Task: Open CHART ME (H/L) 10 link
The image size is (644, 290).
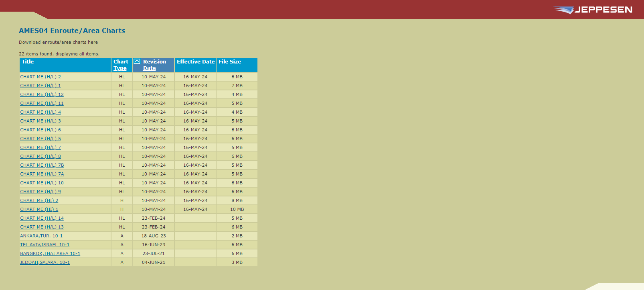Action: pyautogui.click(x=42, y=183)
